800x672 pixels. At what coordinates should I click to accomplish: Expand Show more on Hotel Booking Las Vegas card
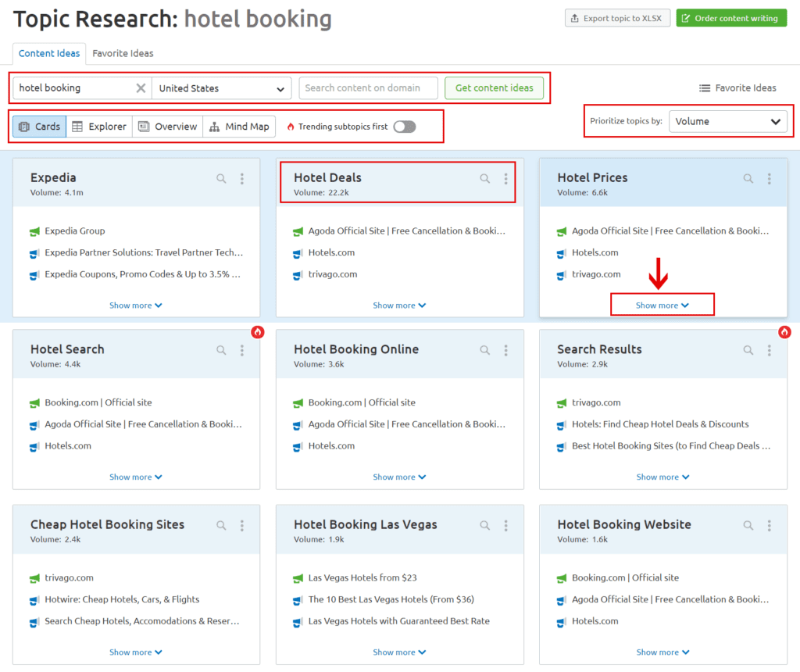tap(399, 652)
